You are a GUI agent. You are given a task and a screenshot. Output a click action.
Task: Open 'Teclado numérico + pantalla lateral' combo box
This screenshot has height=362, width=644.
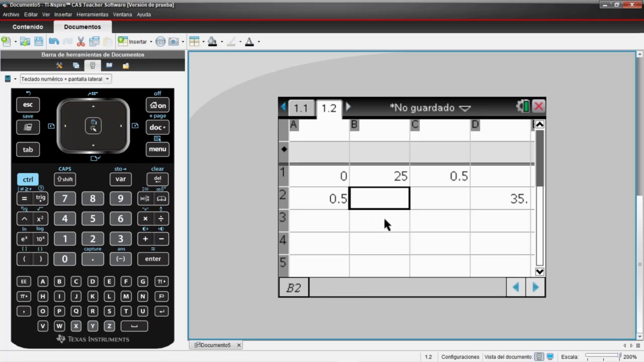[65, 79]
